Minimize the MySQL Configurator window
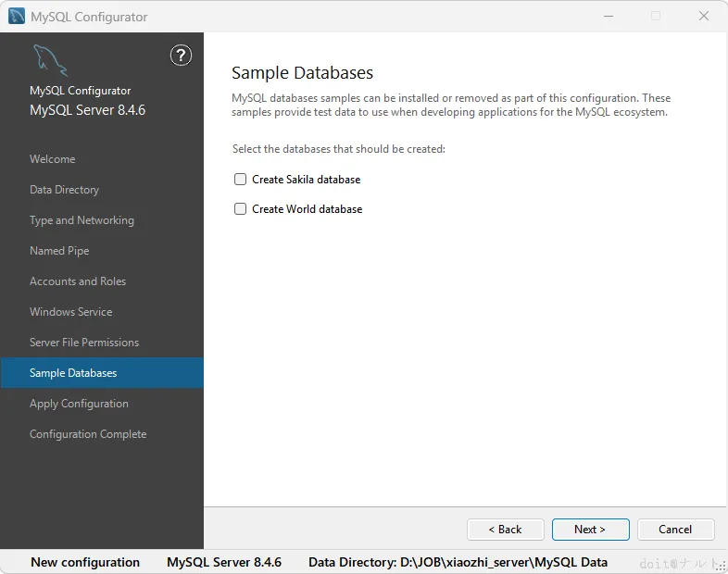This screenshot has width=728, height=574. point(608,17)
